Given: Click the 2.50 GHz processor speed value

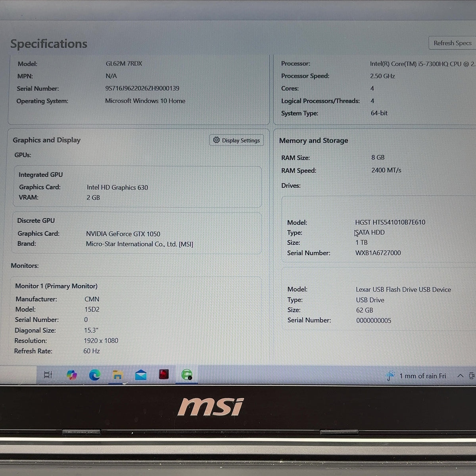Looking at the screenshot, I should tap(382, 76).
